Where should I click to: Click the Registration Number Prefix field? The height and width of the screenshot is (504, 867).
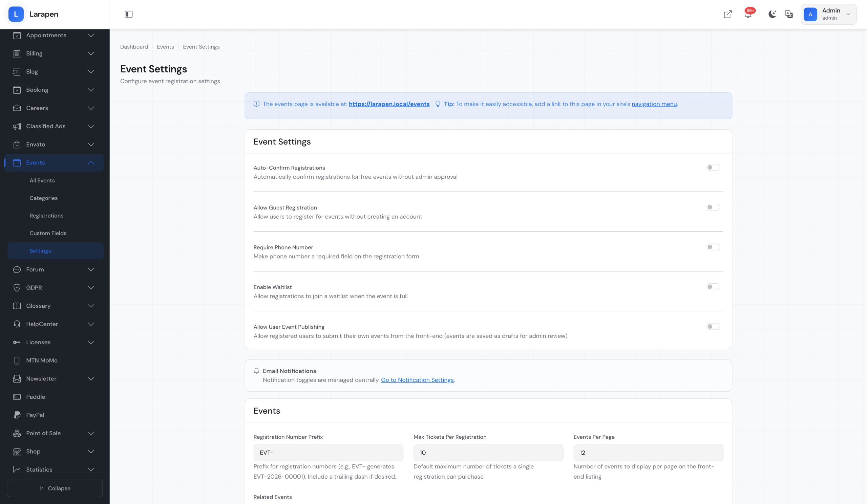click(328, 453)
